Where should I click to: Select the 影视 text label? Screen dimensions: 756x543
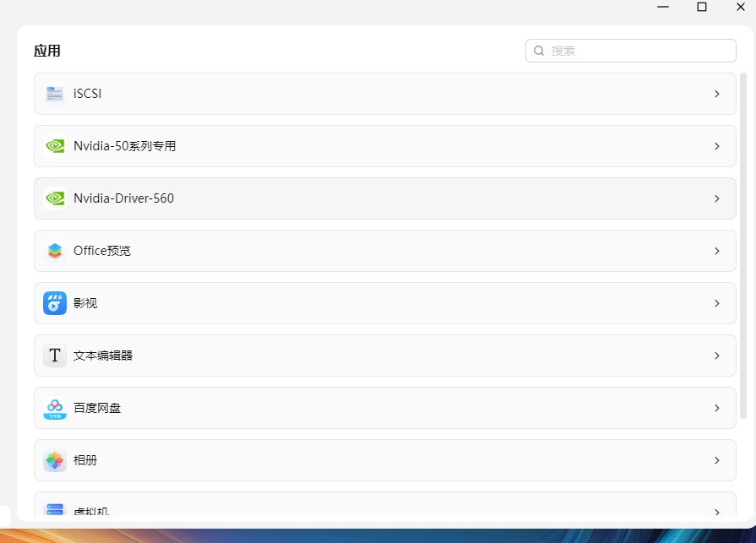coord(85,303)
